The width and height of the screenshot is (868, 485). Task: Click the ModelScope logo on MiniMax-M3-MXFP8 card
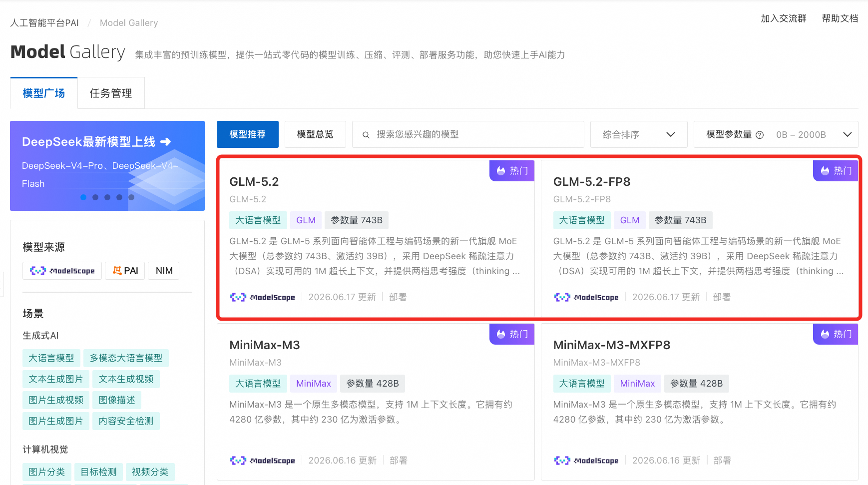[586, 461]
